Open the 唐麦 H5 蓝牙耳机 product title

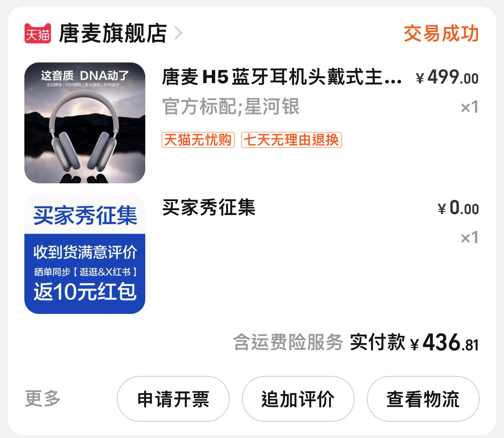[x=282, y=77]
